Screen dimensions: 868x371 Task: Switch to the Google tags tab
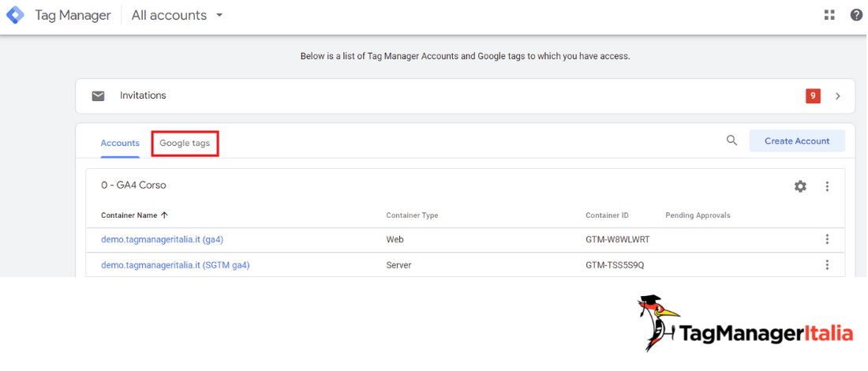tap(185, 143)
